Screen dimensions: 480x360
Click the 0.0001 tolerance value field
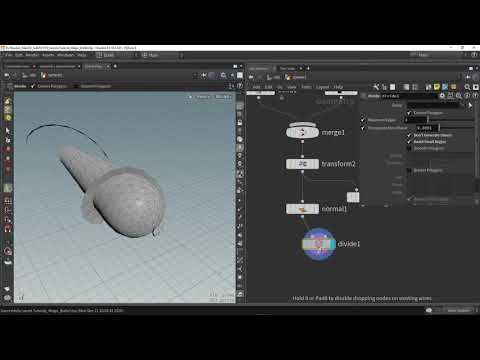[427, 128]
